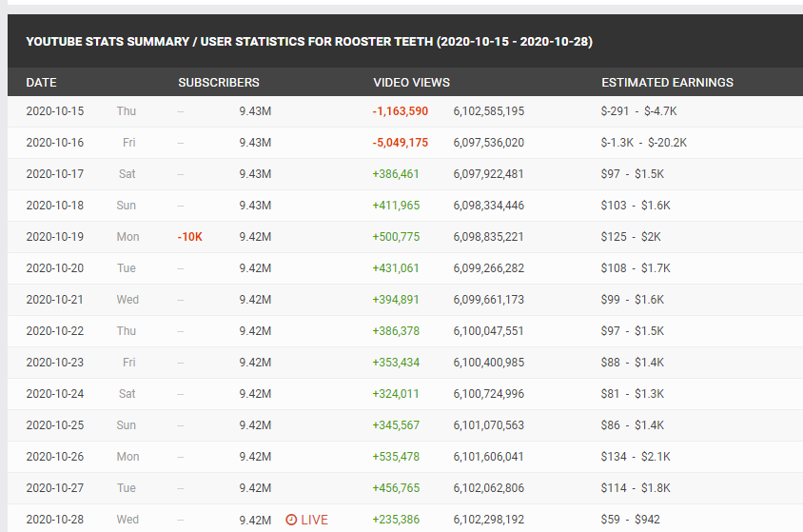Click earnings $99 - $1.6K

point(633,300)
